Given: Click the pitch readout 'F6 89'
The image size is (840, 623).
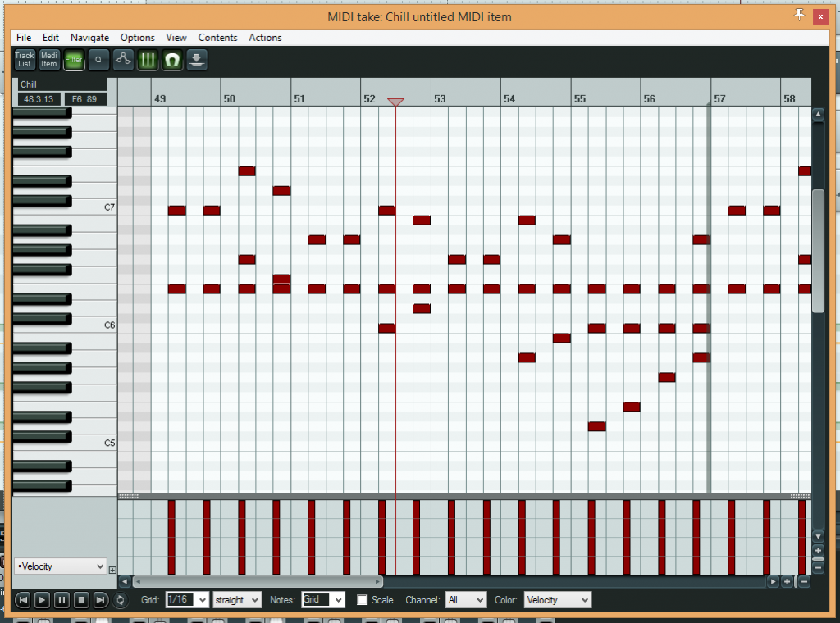Looking at the screenshot, I should pyautogui.click(x=84, y=99).
